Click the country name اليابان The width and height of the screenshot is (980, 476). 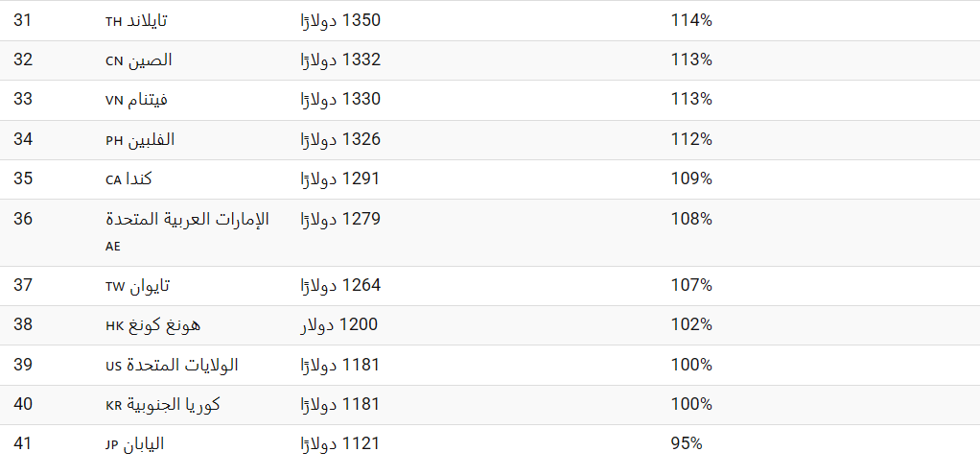[144, 444]
